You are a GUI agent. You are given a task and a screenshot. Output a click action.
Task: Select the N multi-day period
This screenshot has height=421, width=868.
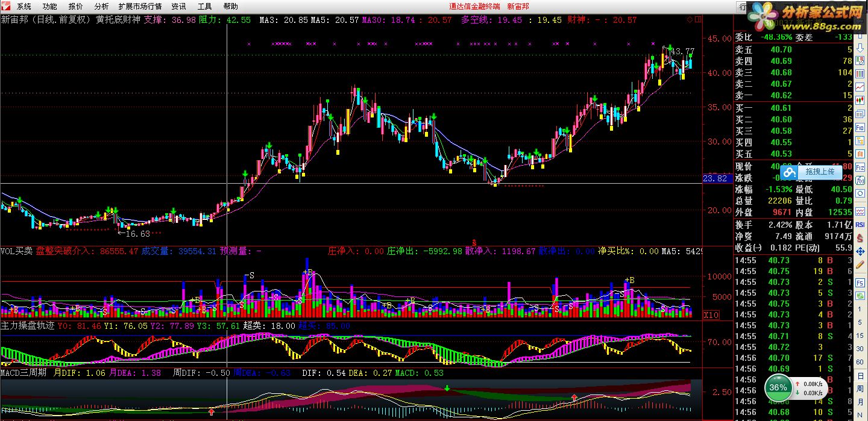click(x=860, y=415)
